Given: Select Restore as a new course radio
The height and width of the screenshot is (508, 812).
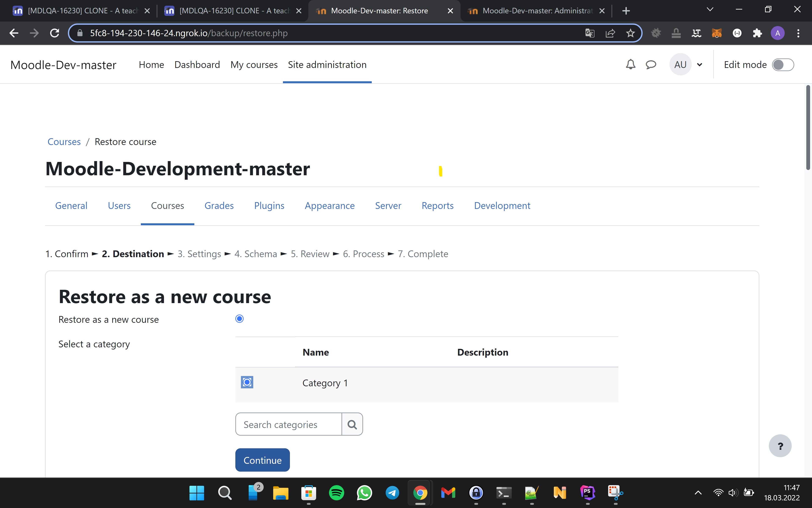Looking at the screenshot, I should tap(239, 319).
